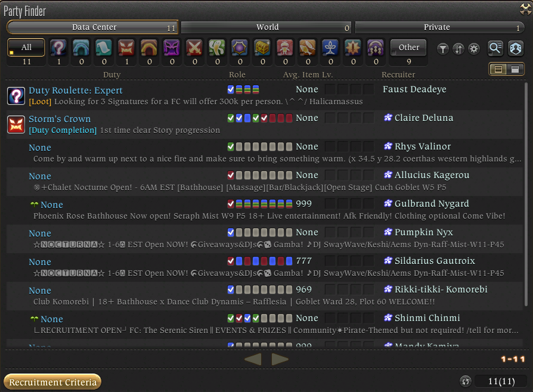Open Rikki-tikki- Komorebi's club listing
Screen dimensions: 533x392
click(265, 295)
